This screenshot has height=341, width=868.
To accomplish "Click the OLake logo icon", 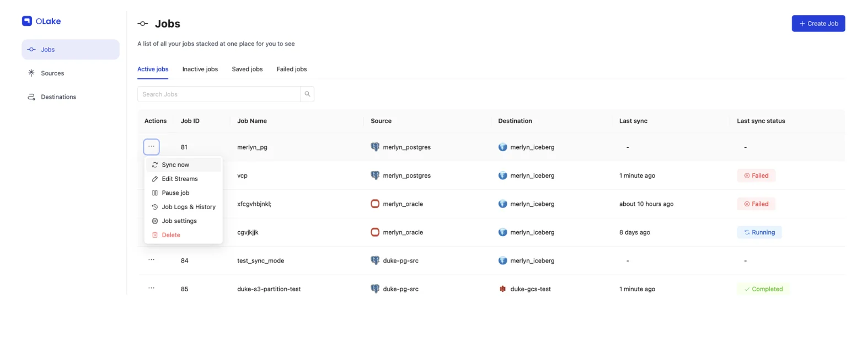I will click(27, 21).
